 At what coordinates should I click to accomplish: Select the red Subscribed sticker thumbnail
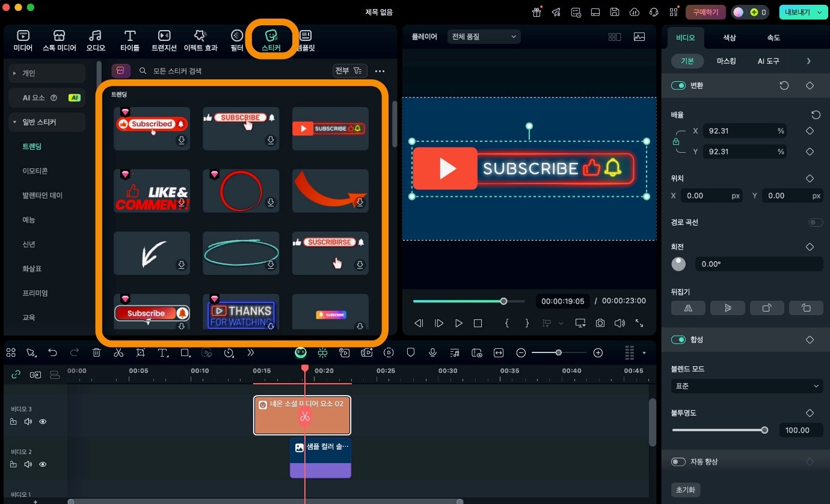pos(152,128)
